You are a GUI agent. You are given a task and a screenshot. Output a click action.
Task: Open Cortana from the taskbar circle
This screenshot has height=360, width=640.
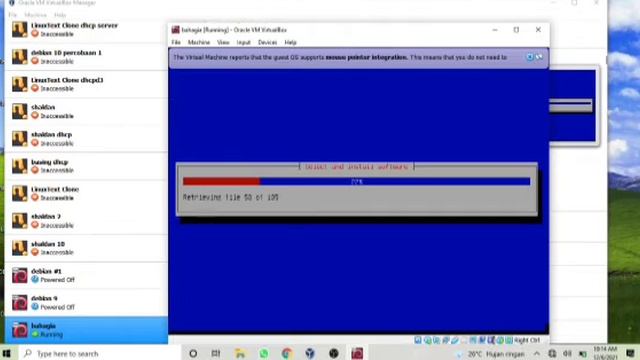click(x=193, y=353)
